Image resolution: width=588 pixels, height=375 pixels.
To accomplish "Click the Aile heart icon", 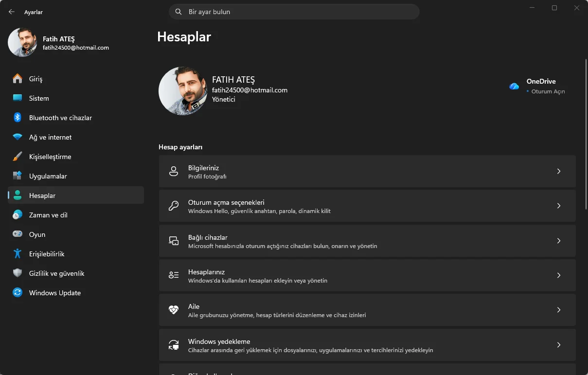I will tap(174, 309).
